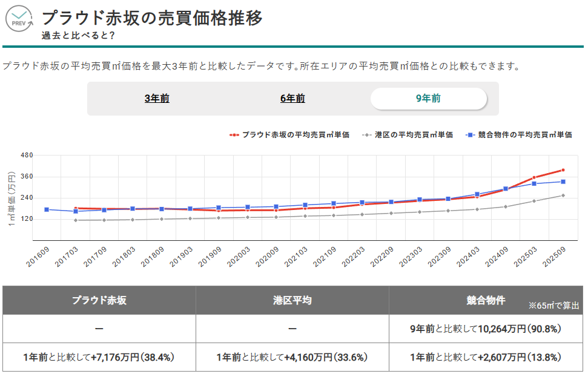
Task: Click the プラウド赤坂 table header
Action: tap(99, 300)
